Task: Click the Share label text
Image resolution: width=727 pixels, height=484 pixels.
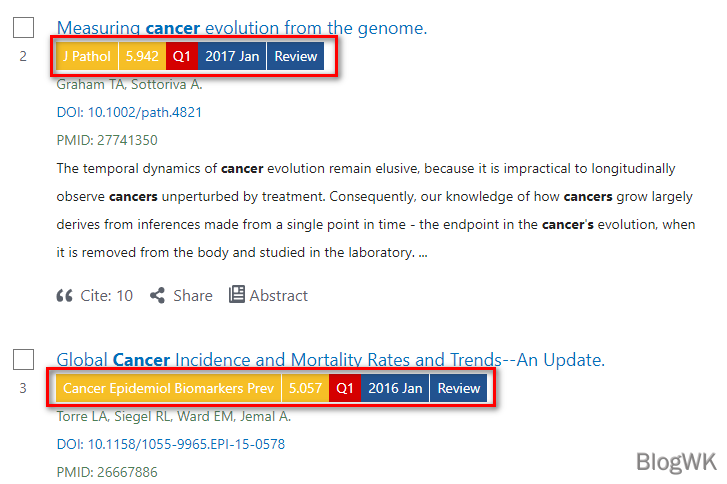Action: pos(192,295)
